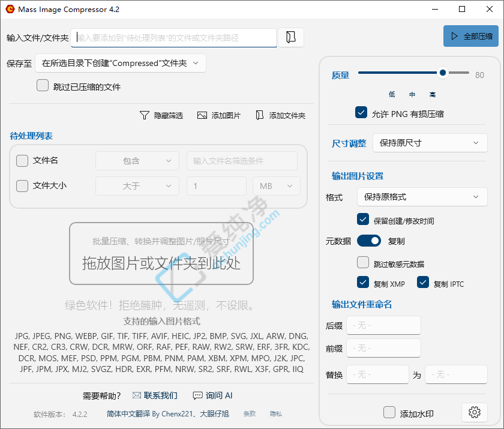Tick the 文件大小 filter checkbox
Screen dimensions: 504x429
(22, 186)
